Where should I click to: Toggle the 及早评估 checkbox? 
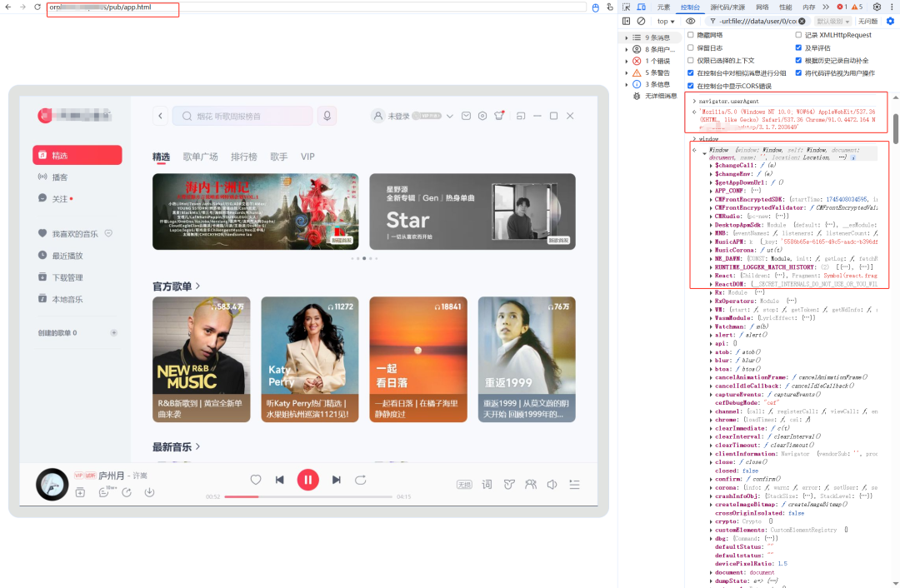[x=798, y=47]
